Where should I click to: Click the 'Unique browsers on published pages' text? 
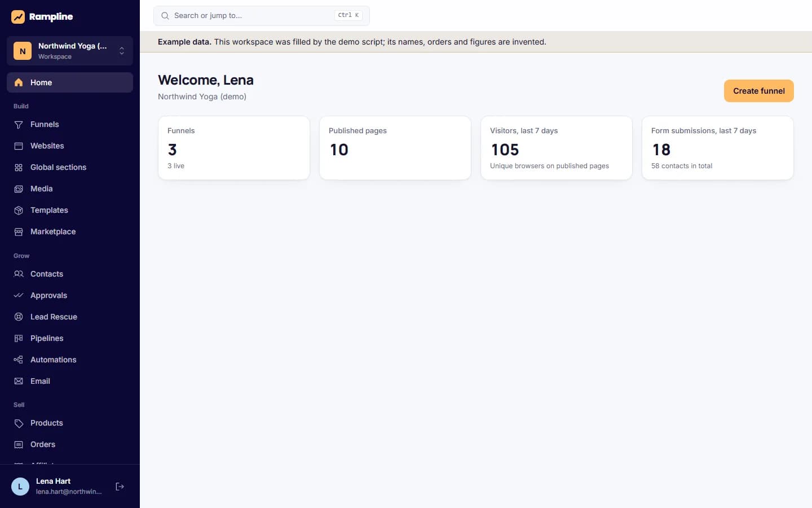click(x=549, y=166)
